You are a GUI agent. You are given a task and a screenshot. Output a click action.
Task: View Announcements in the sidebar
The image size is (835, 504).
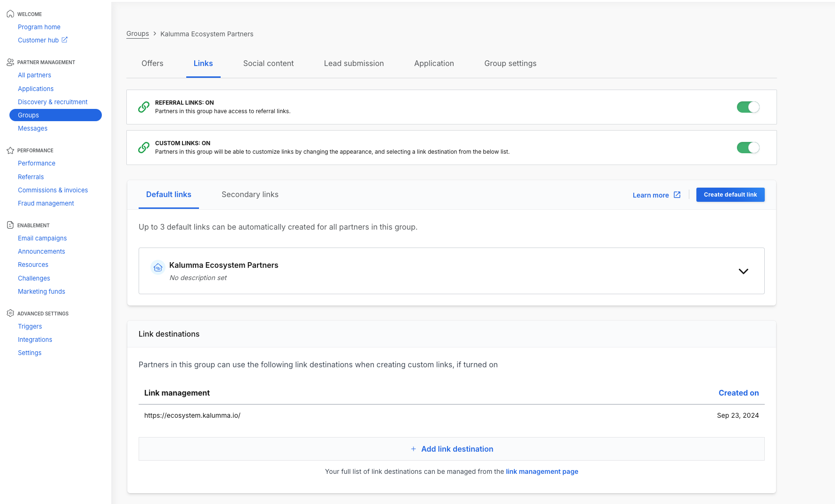41,251
